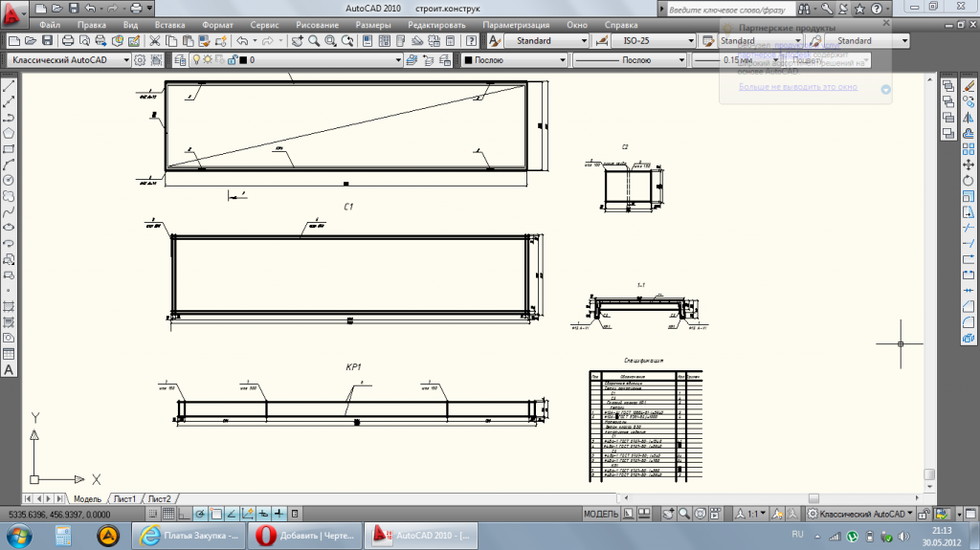Open the Правка menu
This screenshot has width=980, height=550.
pos(92,25)
